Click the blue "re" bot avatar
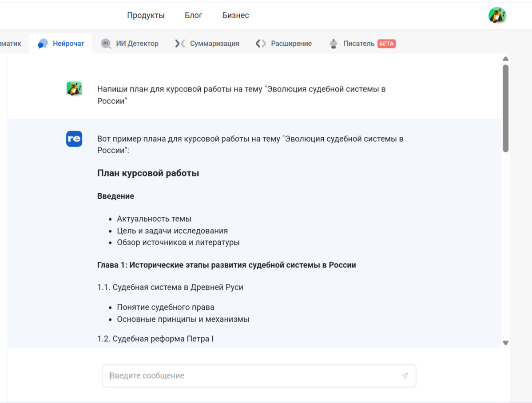The height and width of the screenshot is (403, 532). click(x=74, y=139)
